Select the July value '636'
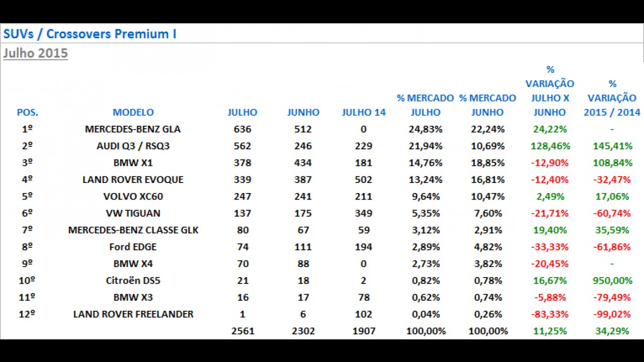Image resolution: width=644 pixels, height=362 pixels. pos(243,129)
